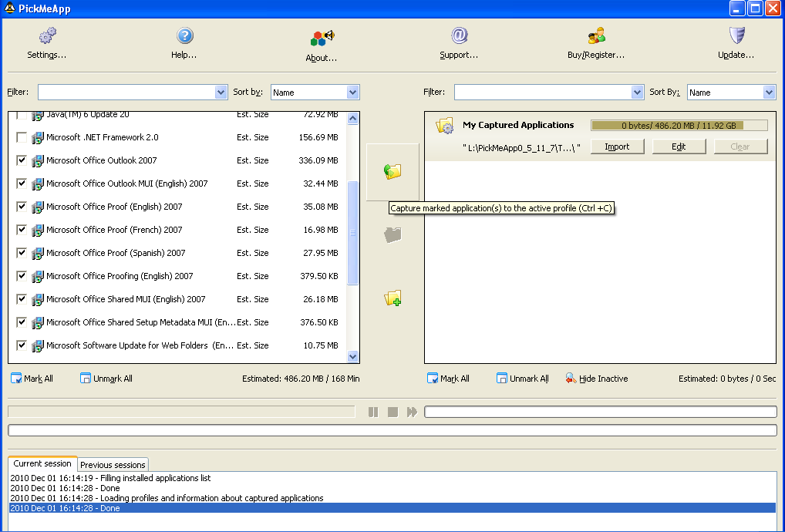The image size is (785, 532).
Task: Skip forward to next operation
Action: (412, 412)
